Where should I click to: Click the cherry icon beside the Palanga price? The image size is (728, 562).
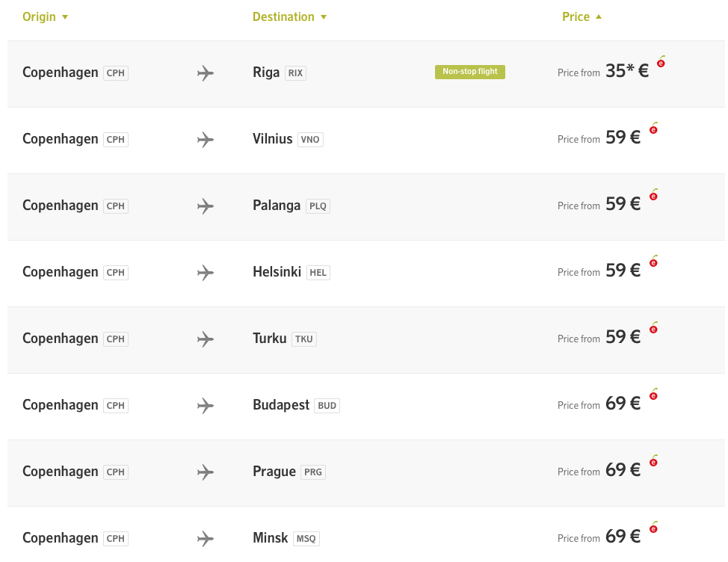click(x=653, y=195)
